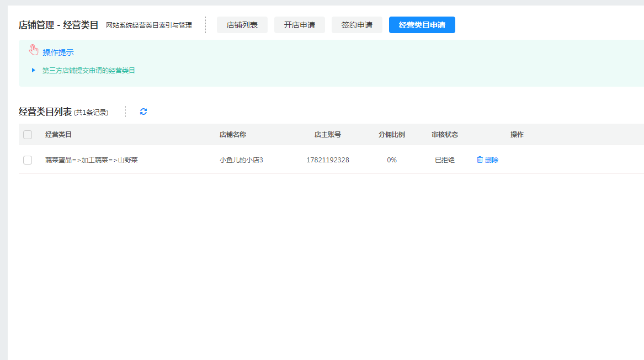
Task: Toggle the select-all checkbox in the table header
Action: pyautogui.click(x=28, y=135)
